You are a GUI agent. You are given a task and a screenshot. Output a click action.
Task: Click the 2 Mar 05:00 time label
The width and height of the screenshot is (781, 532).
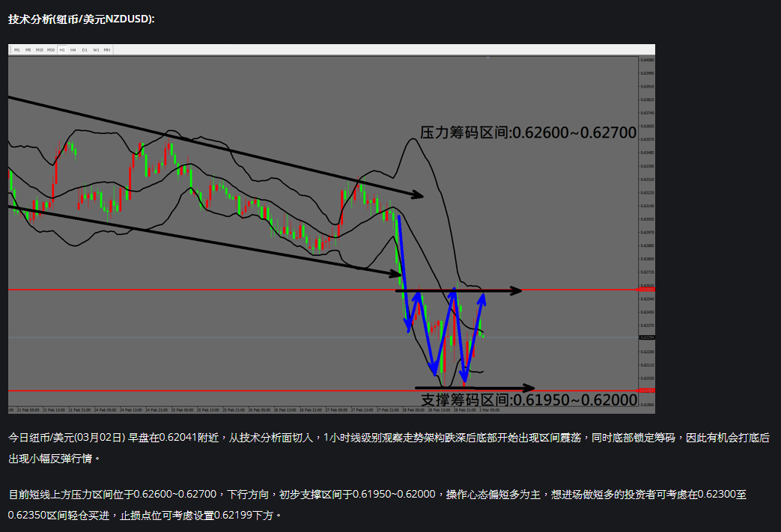[x=489, y=410]
